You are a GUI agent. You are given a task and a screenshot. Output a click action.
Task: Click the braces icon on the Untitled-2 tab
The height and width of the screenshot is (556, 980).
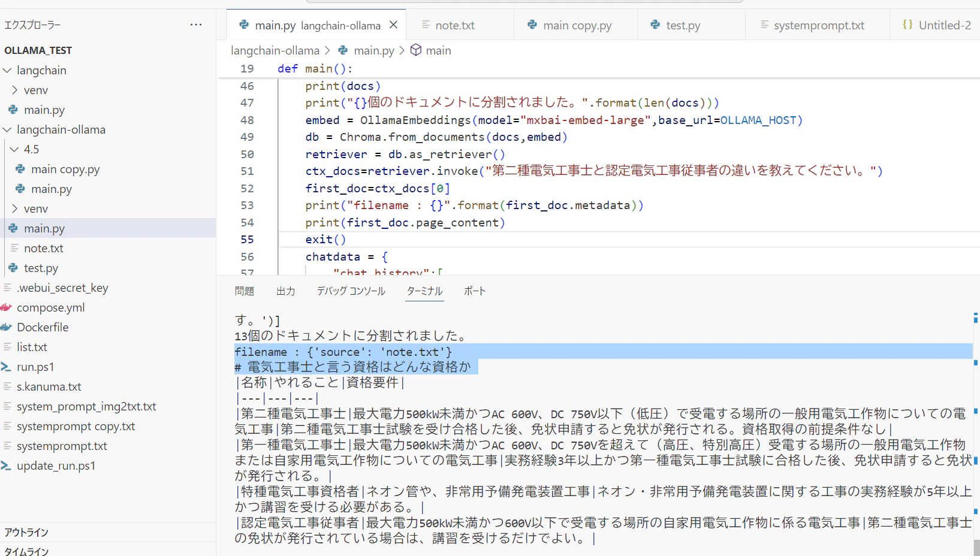pyautogui.click(x=907, y=25)
